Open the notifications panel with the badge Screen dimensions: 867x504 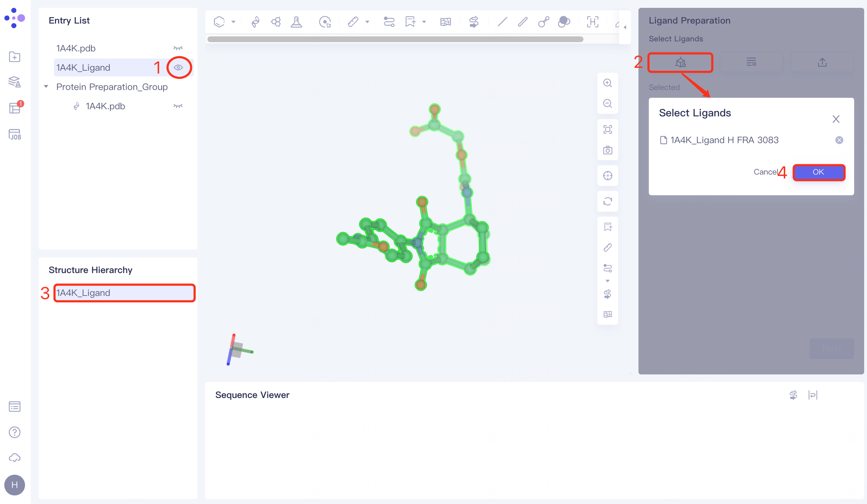[14, 108]
